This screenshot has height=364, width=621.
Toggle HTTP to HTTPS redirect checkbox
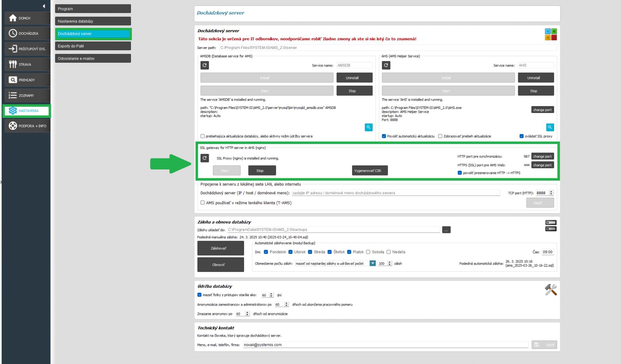460,173
